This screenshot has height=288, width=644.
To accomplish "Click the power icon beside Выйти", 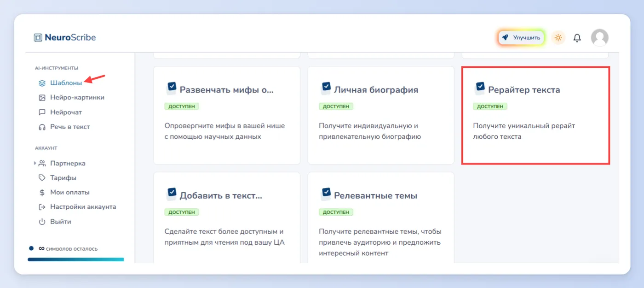I will pos(42,222).
